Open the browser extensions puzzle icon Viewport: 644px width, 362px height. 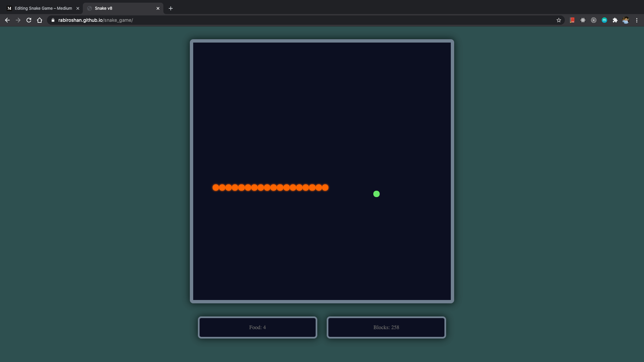point(615,20)
